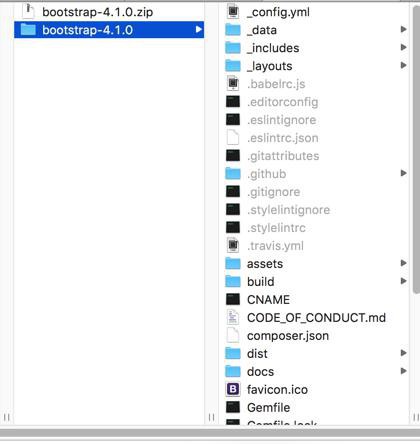This screenshot has width=420, height=444.
Task: Click the bootstrap-4.1.0 folder icon
Action: (28, 30)
